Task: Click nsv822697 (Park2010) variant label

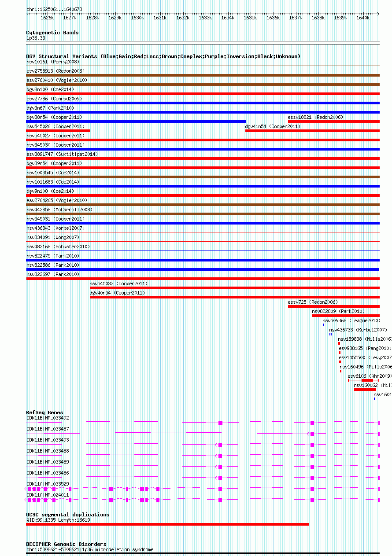Action: [x=53, y=274]
